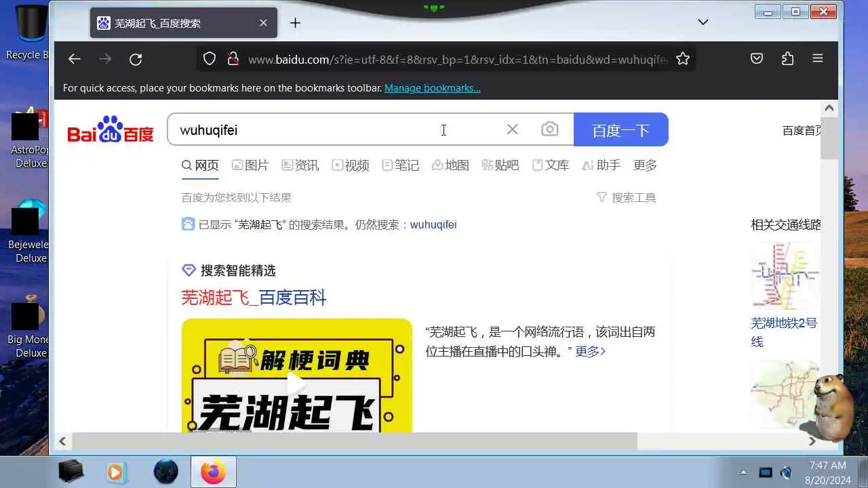Clear the search box text

[x=513, y=129]
